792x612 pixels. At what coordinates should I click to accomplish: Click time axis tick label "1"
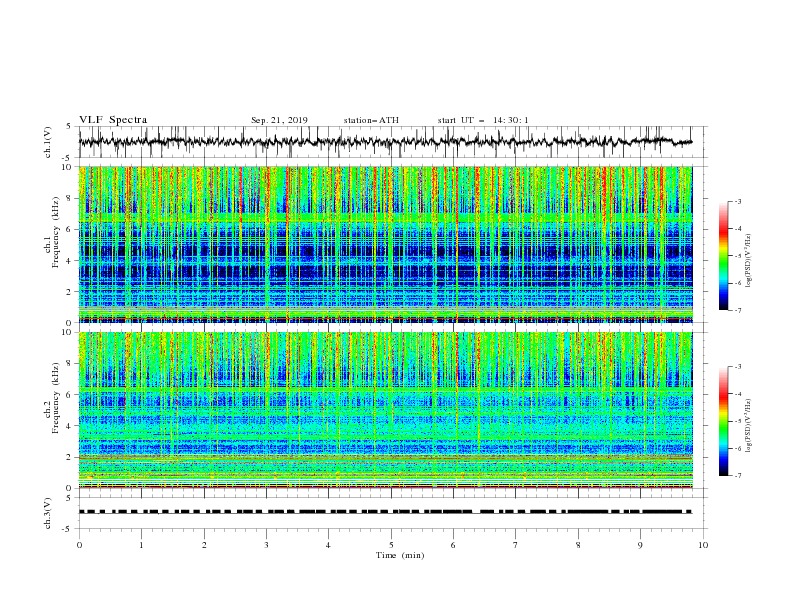[141, 545]
